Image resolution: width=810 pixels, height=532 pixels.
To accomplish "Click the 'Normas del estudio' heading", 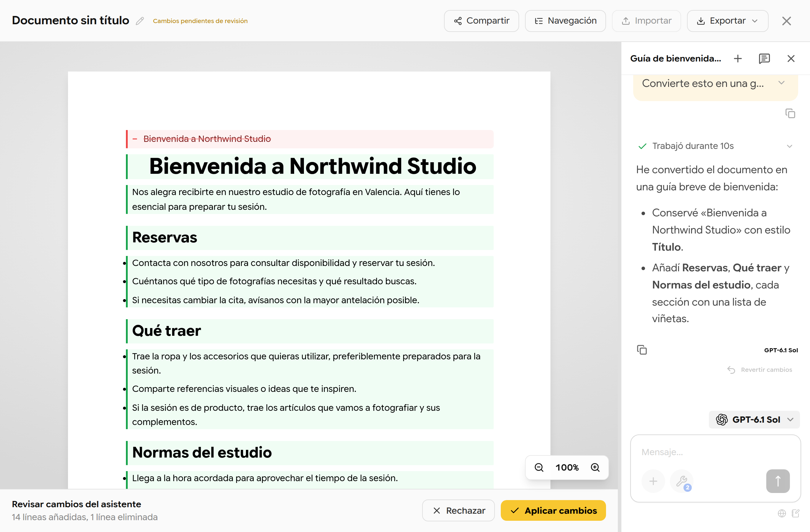I will point(202,452).
